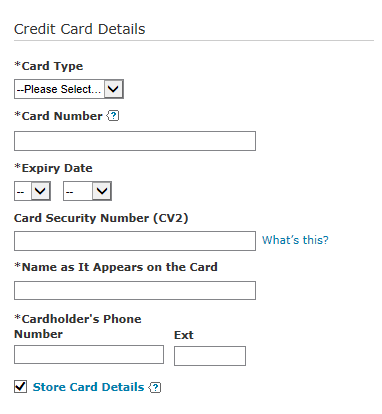This screenshot has height=414, width=382.
Task: Expand the first Expiry Date month dropdown
Action: 32,191
